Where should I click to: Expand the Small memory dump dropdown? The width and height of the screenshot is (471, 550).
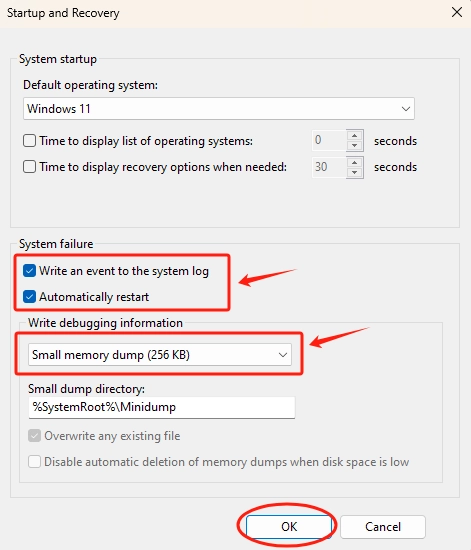click(x=160, y=355)
